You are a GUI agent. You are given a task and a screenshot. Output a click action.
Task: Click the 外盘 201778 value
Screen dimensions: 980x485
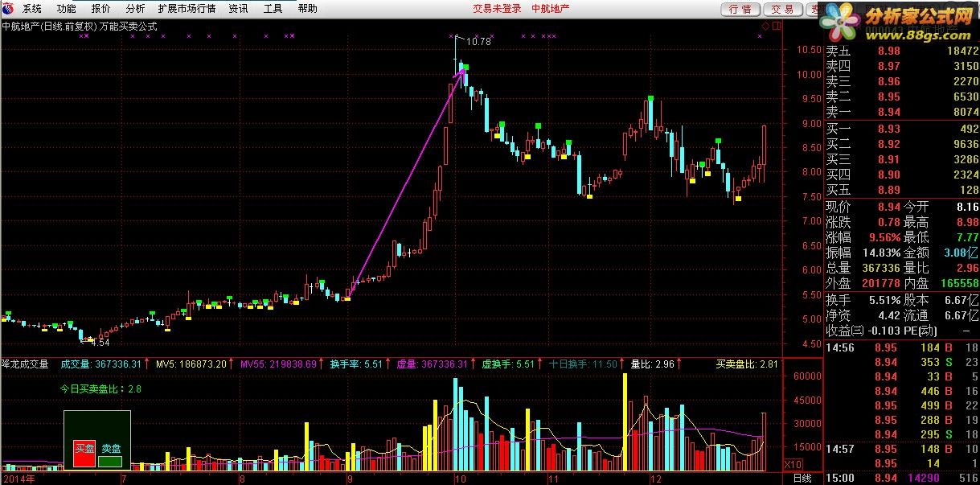880,283
